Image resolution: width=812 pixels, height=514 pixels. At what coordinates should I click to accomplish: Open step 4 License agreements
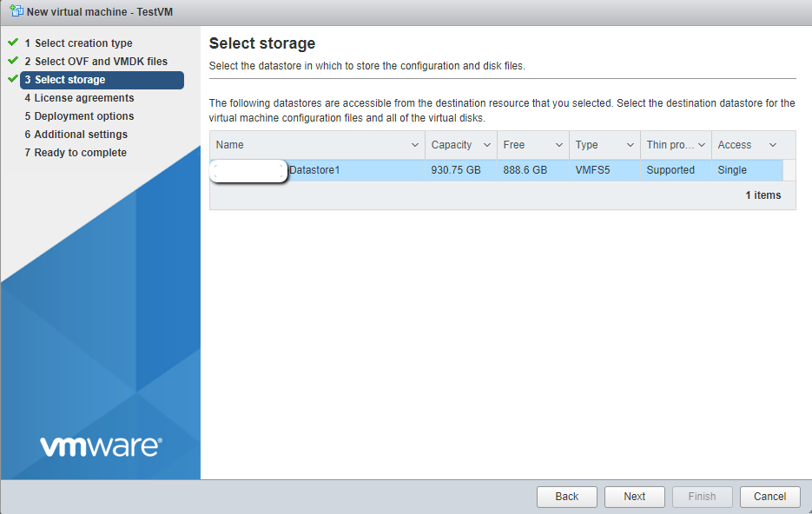click(79, 98)
